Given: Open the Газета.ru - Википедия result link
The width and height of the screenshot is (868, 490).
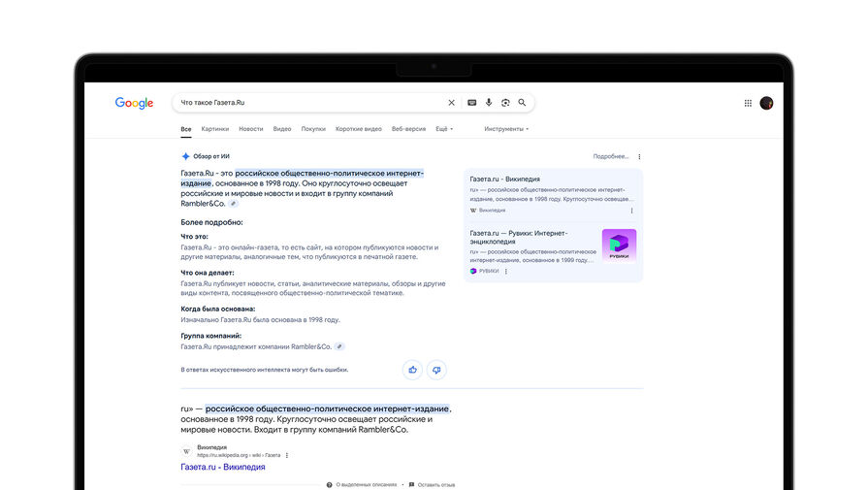Looking at the screenshot, I should [x=222, y=467].
